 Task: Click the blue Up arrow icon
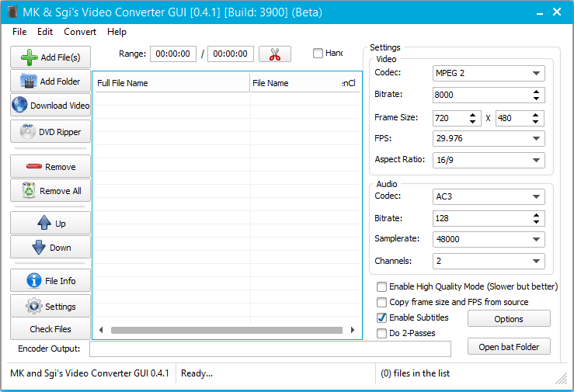[x=44, y=222]
